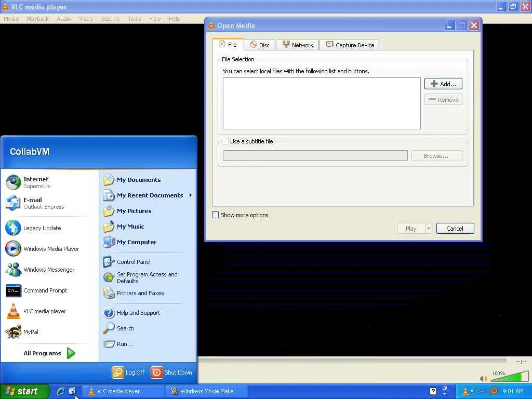Expand All Programs list
The image size is (532, 399).
(x=49, y=353)
